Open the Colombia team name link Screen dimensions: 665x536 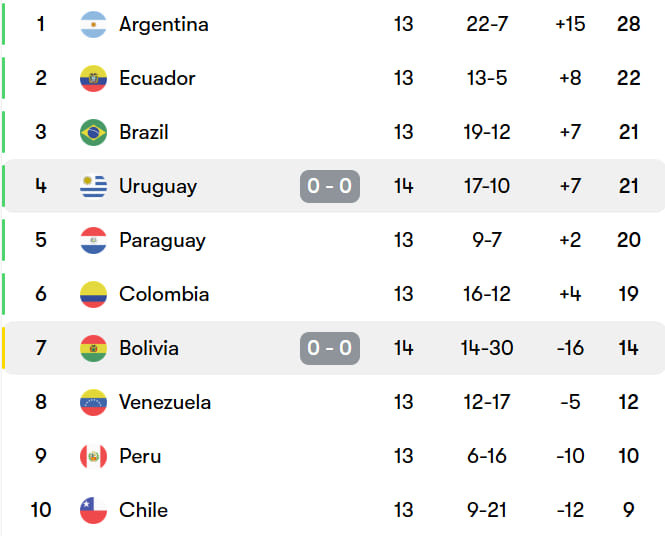[164, 294]
